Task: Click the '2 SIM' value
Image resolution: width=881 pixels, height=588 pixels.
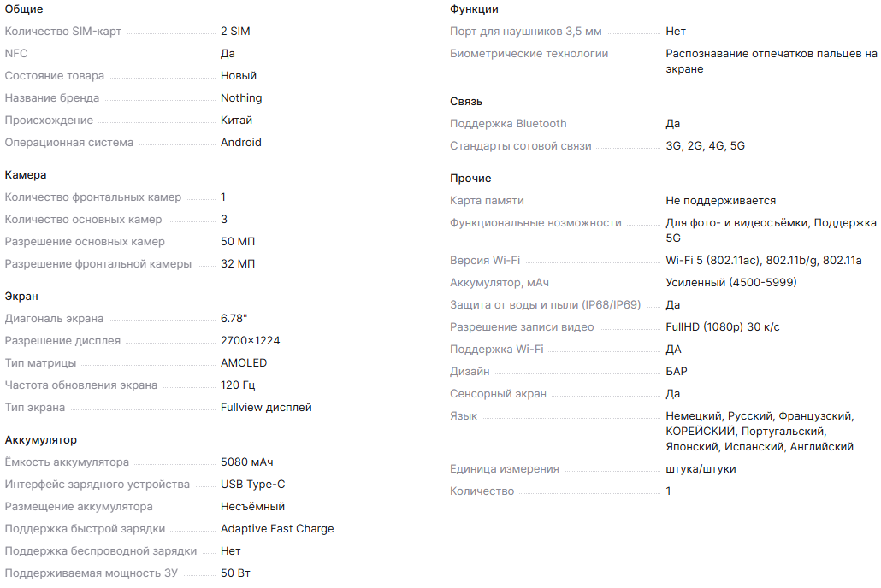Action: tap(235, 32)
